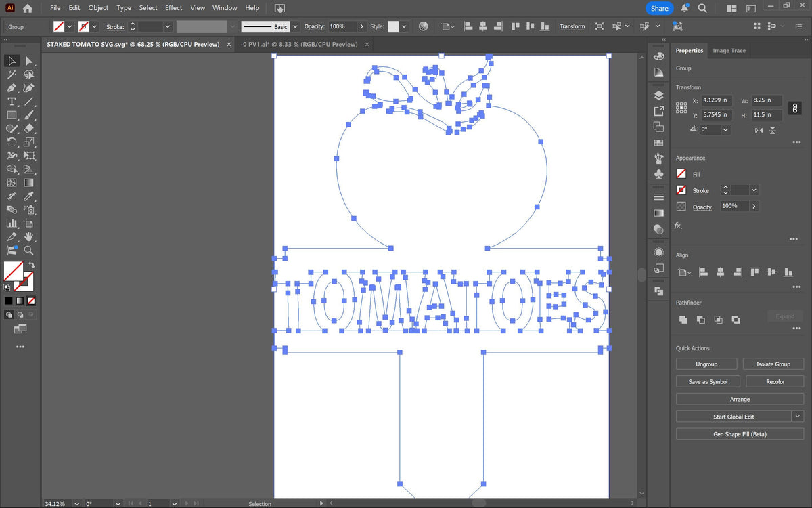This screenshot has width=812, height=508.
Task: Select the Eyedropper tool
Action: tap(29, 196)
